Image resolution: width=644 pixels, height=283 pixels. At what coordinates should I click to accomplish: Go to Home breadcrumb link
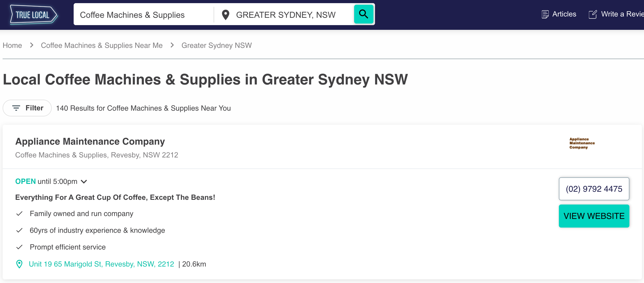(x=12, y=46)
